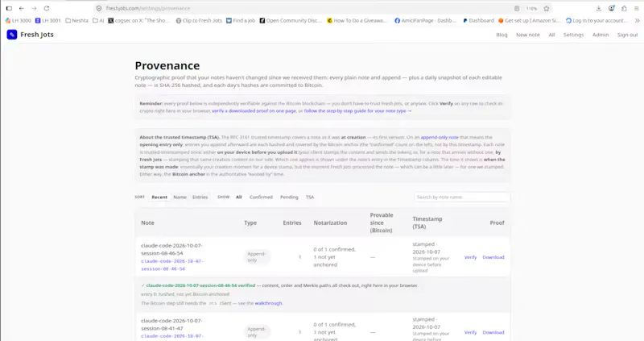Open the cogsec on X bookmark
Image resolution: width=644 pixels, height=341 pixels.
coord(138,21)
